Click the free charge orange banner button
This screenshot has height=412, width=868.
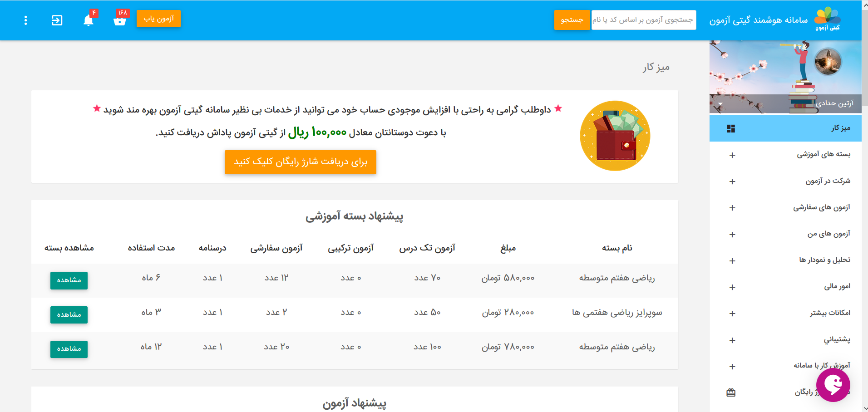coord(300,162)
